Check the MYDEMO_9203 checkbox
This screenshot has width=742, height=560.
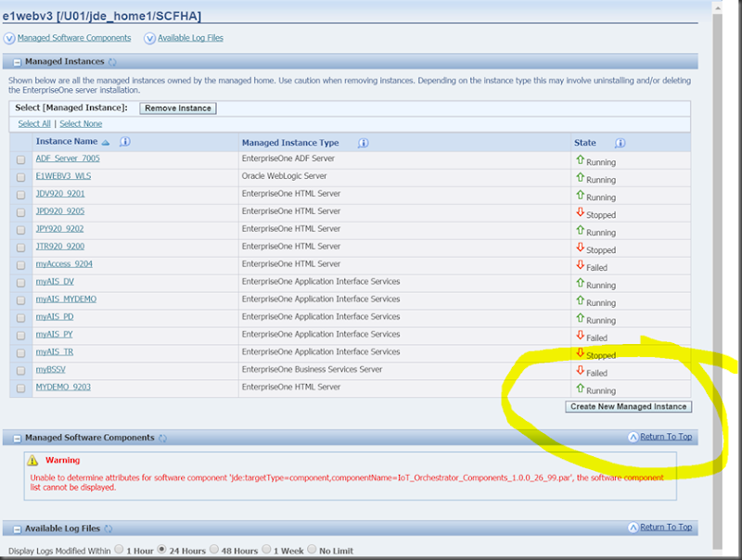click(20, 388)
